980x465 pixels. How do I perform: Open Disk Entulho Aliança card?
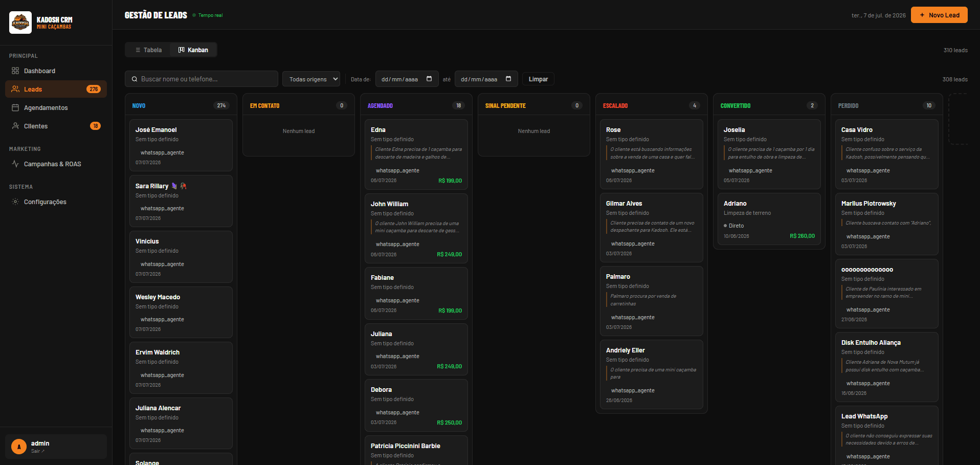(x=887, y=367)
